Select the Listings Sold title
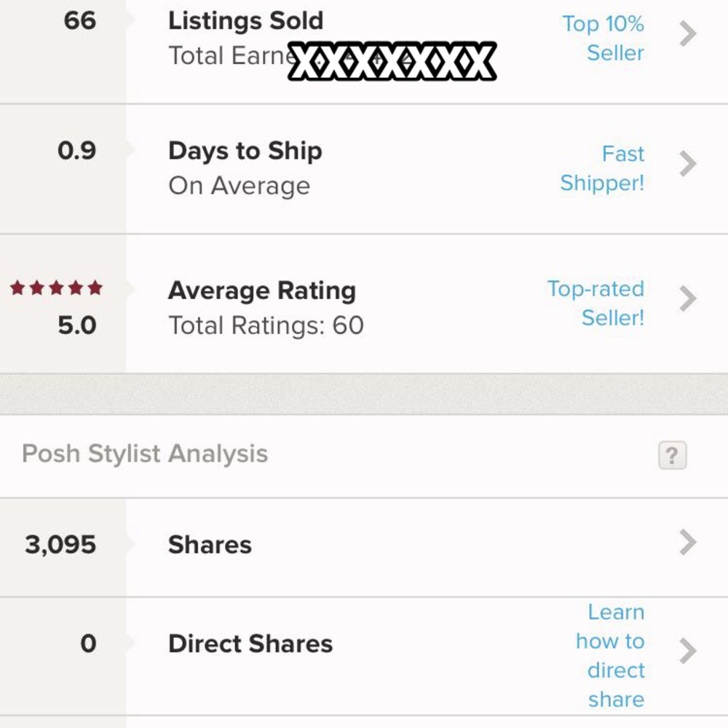This screenshot has width=728, height=728. (x=245, y=21)
